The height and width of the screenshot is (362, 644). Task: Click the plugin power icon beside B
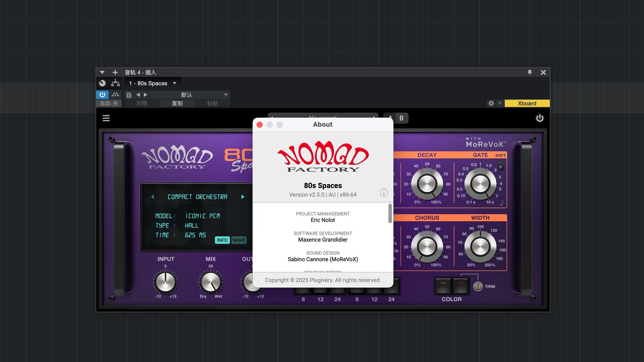point(540,118)
